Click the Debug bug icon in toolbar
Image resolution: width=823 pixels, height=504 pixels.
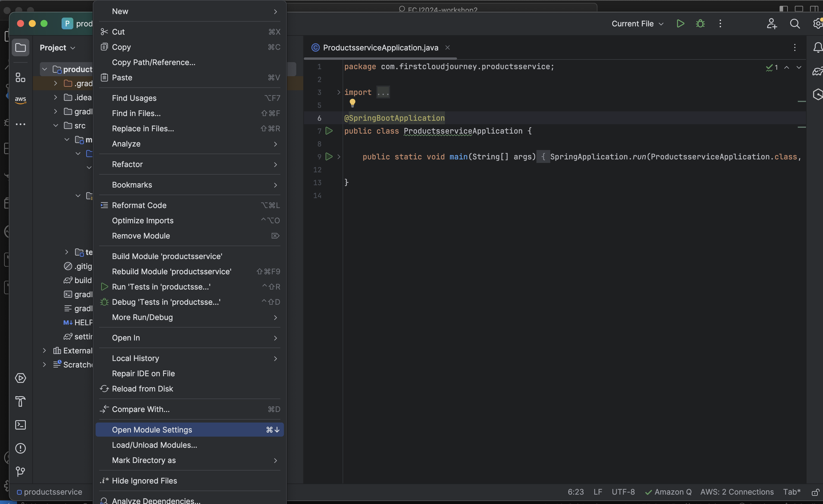[x=700, y=24]
